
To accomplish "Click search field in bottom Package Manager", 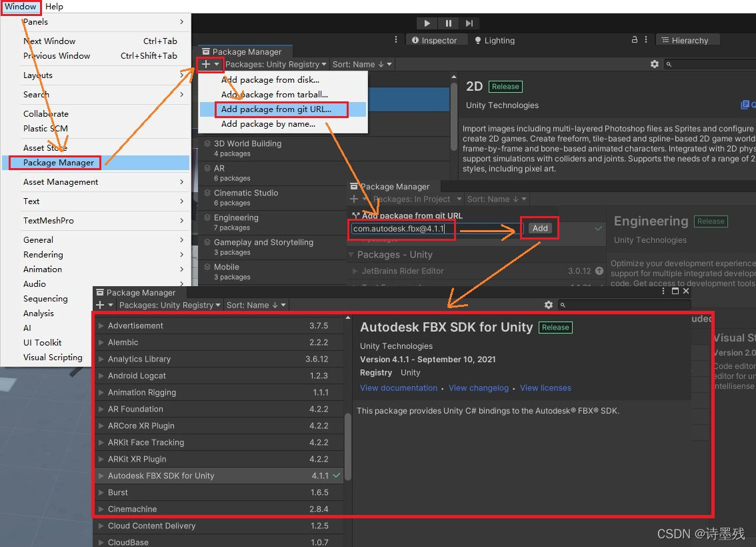I will pyautogui.click(x=625, y=305).
